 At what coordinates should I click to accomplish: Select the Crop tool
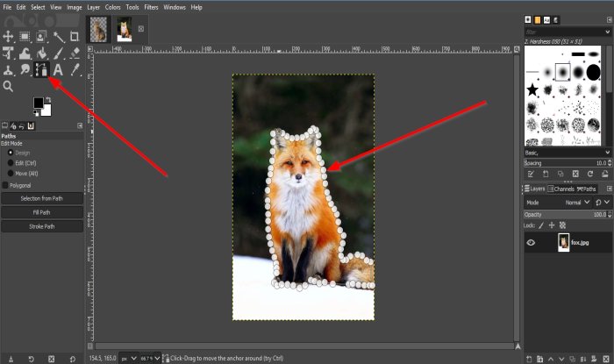(x=75, y=37)
